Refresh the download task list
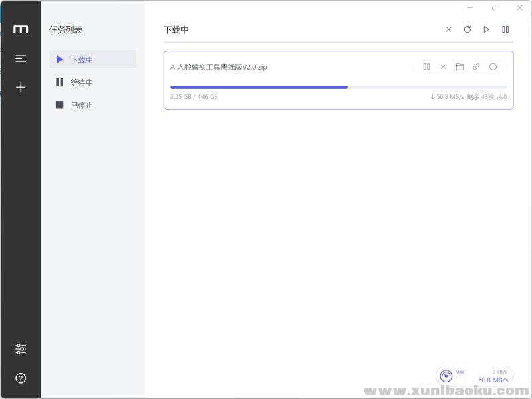 click(467, 29)
